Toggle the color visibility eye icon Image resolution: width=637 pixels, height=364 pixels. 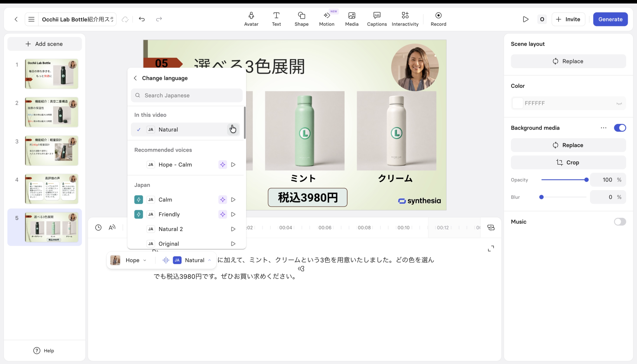click(619, 103)
